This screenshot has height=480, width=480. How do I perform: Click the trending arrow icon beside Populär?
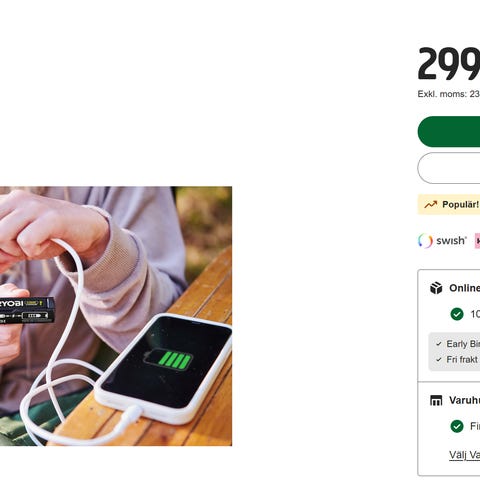click(x=430, y=204)
